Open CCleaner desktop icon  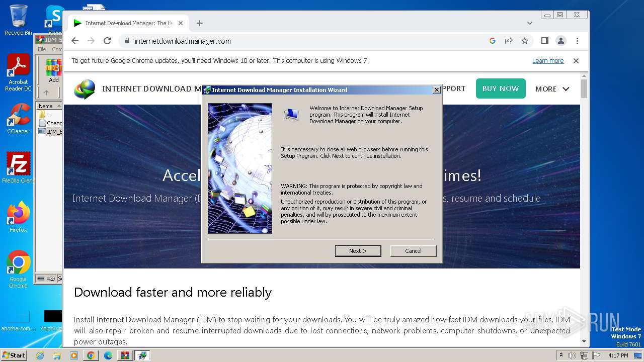tap(18, 119)
